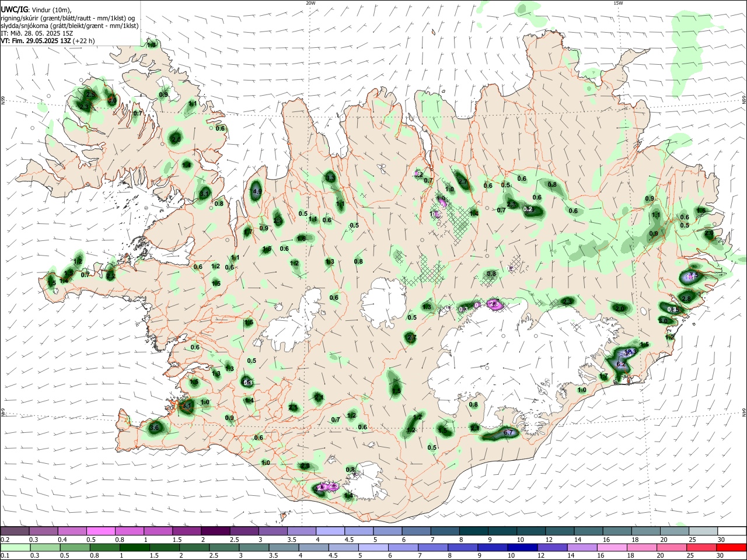
Task: Click the dark teal swatch labeled 9 in upper scale
Action: [502, 531]
